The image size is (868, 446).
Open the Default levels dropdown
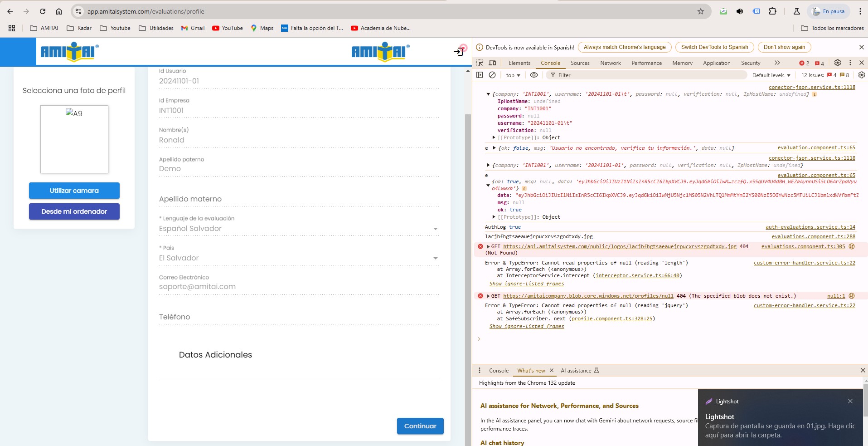pyautogui.click(x=771, y=75)
